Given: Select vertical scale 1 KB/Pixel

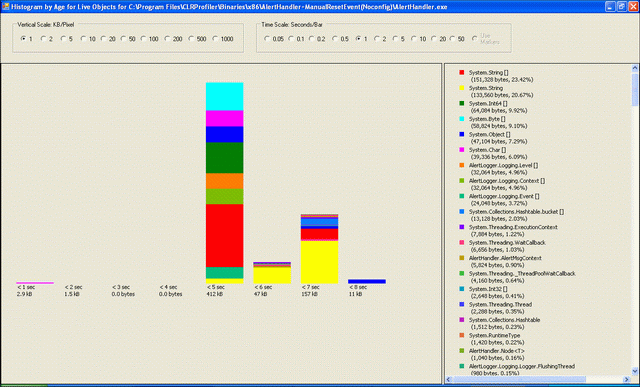Looking at the screenshot, I should click(x=24, y=39).
